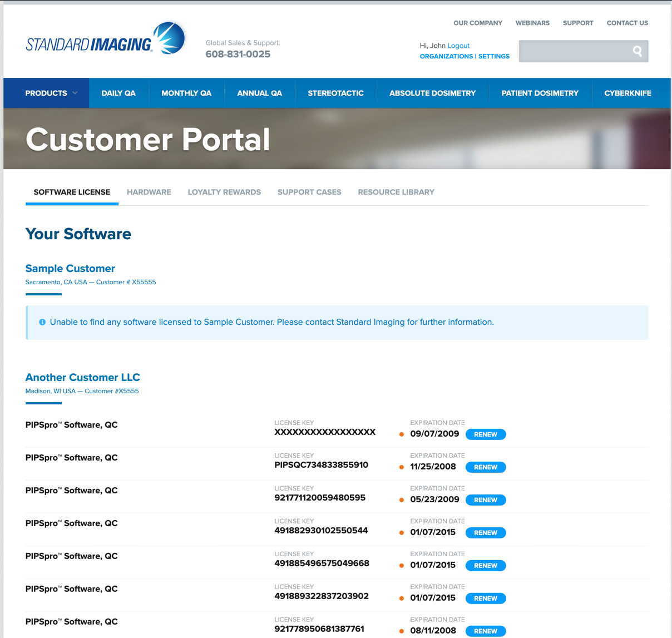Click the search magnifier icon
Screen dimensions: 672x638
(x=638, y=51)
